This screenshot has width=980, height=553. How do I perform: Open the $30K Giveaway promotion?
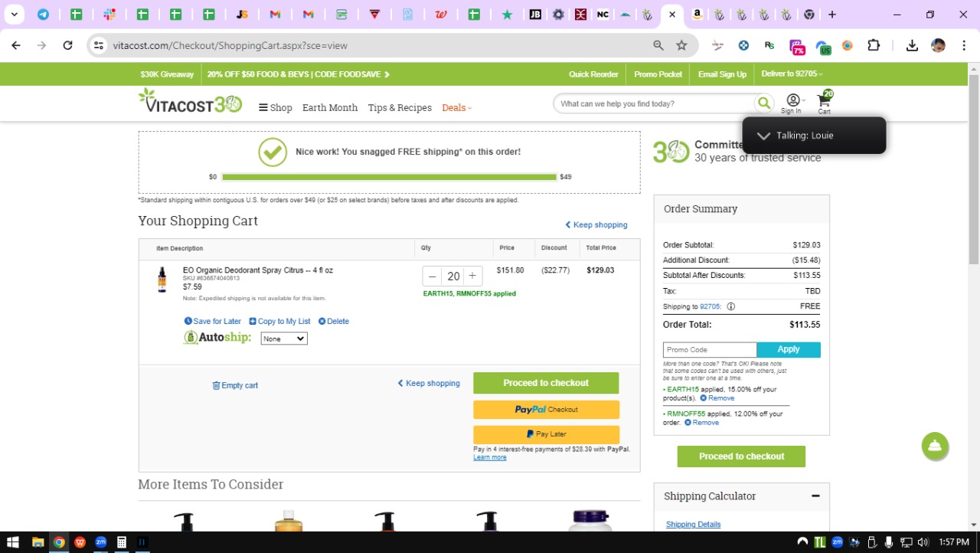tap(167, 74)
